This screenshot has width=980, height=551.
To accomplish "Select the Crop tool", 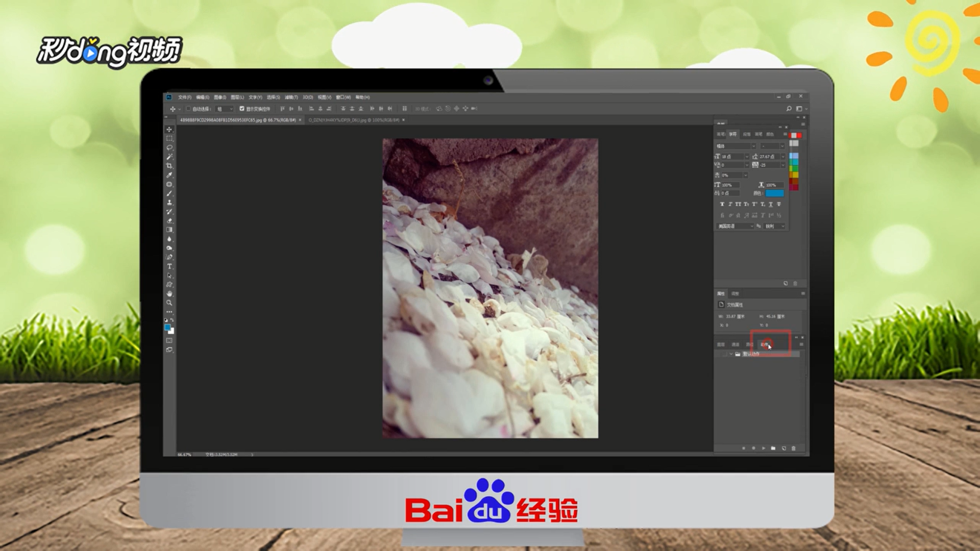I will click(169, 166).
